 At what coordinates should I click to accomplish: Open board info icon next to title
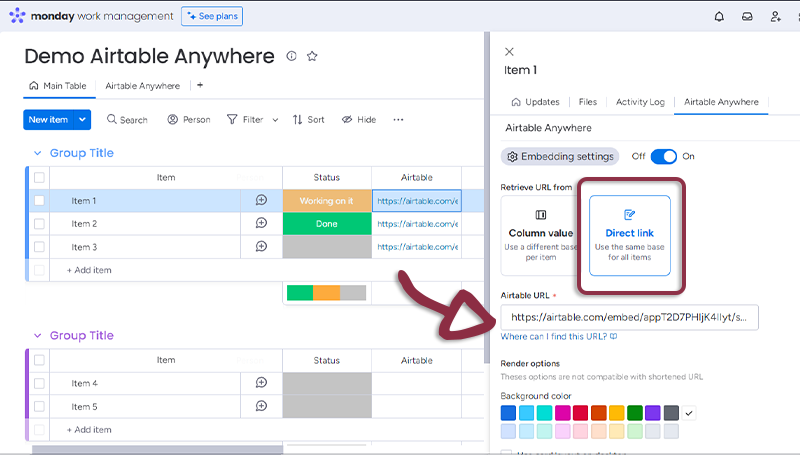291,57
